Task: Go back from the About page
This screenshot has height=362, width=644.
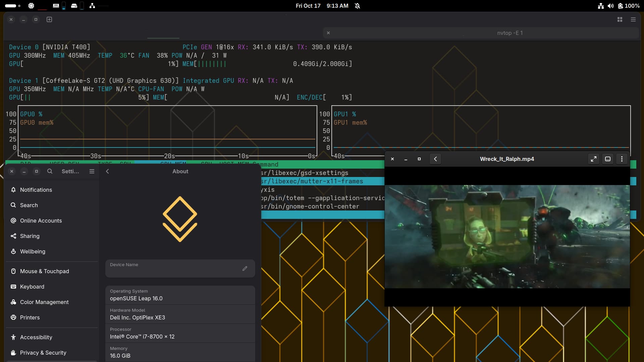Action: point(107,171)
